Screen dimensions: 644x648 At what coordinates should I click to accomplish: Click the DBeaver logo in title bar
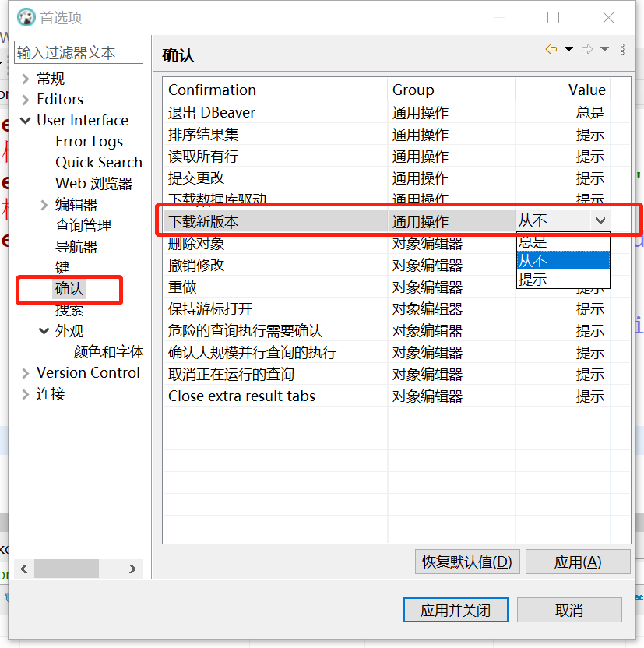[x=26, y=17]
